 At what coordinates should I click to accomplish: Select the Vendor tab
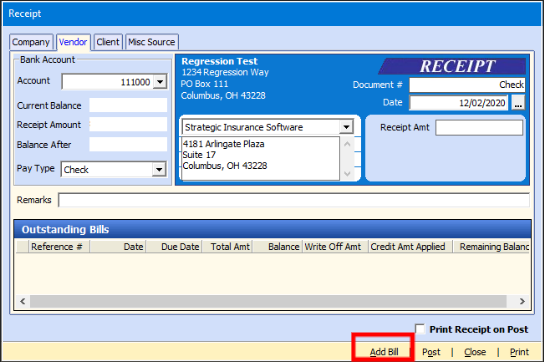(x=73, y=42)
